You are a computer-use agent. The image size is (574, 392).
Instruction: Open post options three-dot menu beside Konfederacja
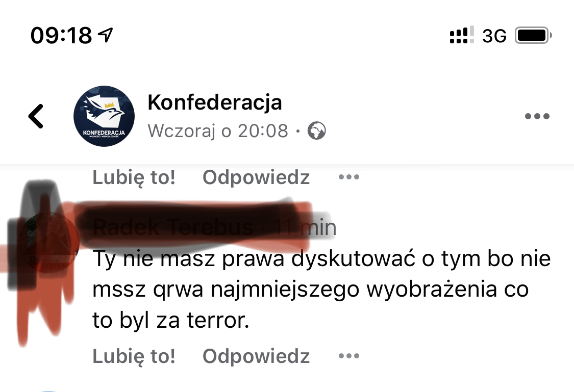pyautogui.click(x=537, y=117)
